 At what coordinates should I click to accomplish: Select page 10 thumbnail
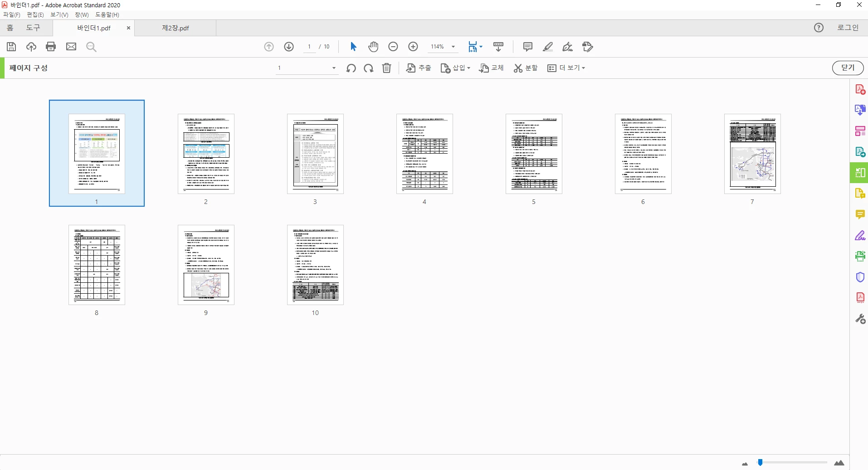coord(315,265)
